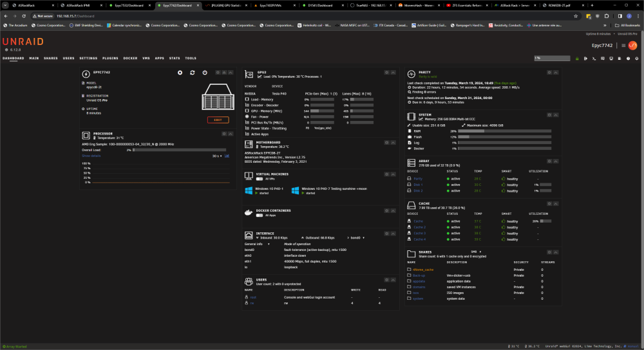
Task: Open the SMB protocol dropdown in Shares
Action: click(x=476, y=252)
